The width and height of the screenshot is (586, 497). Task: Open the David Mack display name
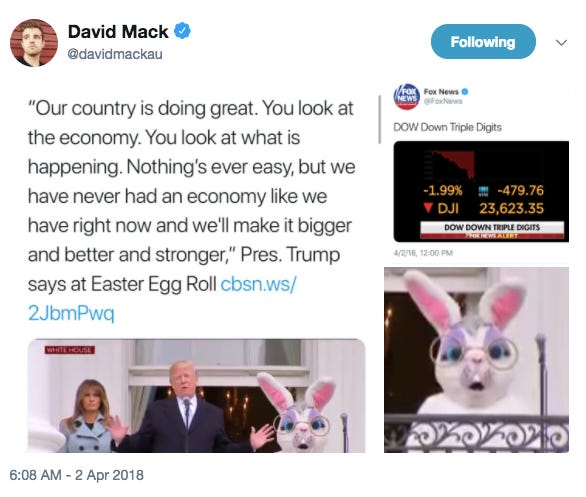(x=118, y=31)
